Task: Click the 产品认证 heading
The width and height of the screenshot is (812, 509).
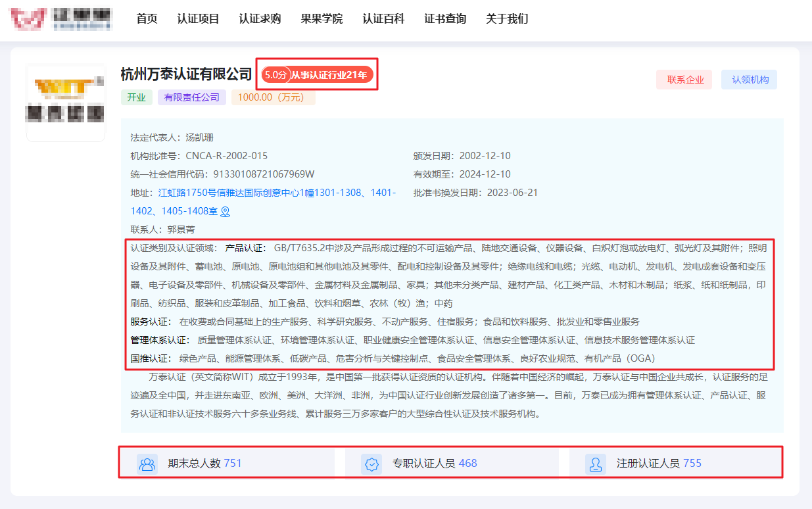Action: 245,248
